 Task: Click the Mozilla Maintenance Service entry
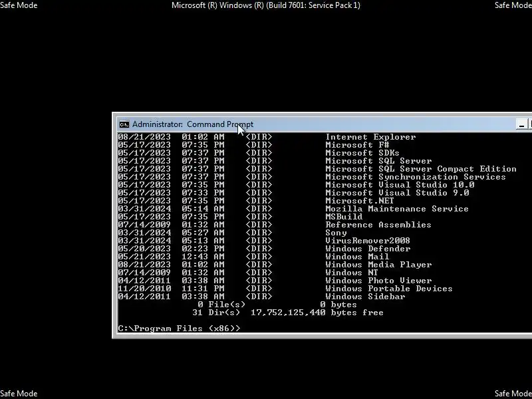[x=397, y=209]
